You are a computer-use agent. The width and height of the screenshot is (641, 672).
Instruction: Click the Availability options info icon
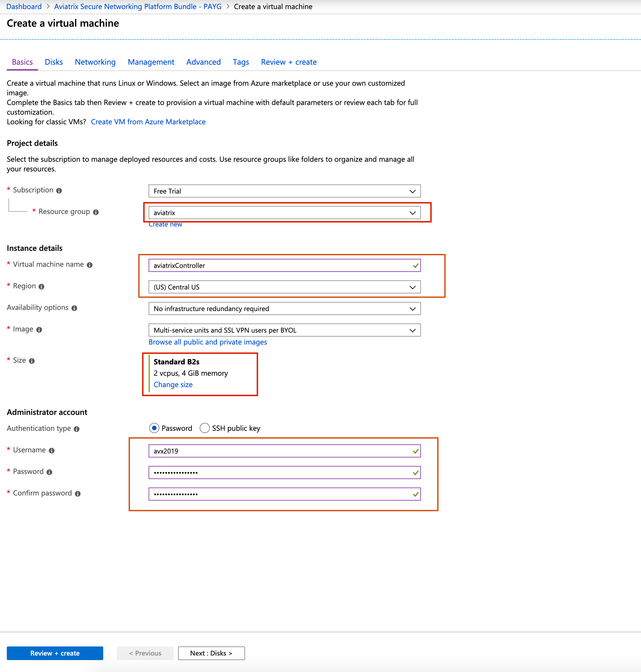click(75, 308)
